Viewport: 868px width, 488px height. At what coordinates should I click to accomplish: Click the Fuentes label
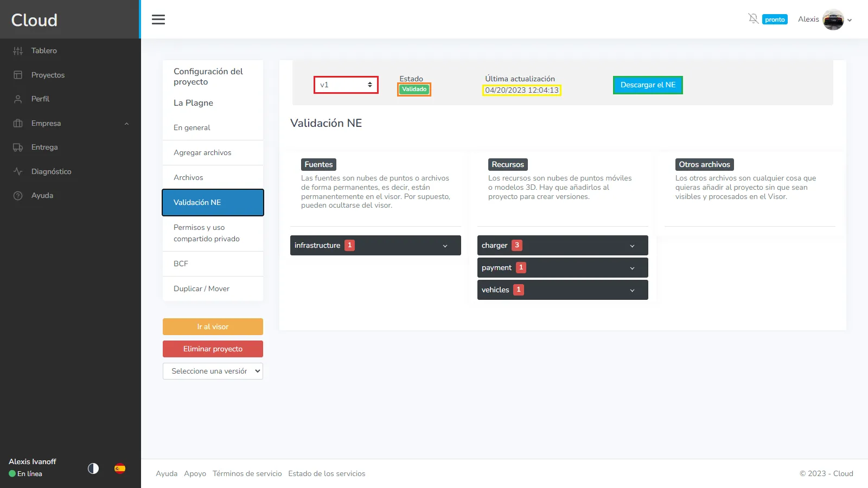[x=318, y=164]
